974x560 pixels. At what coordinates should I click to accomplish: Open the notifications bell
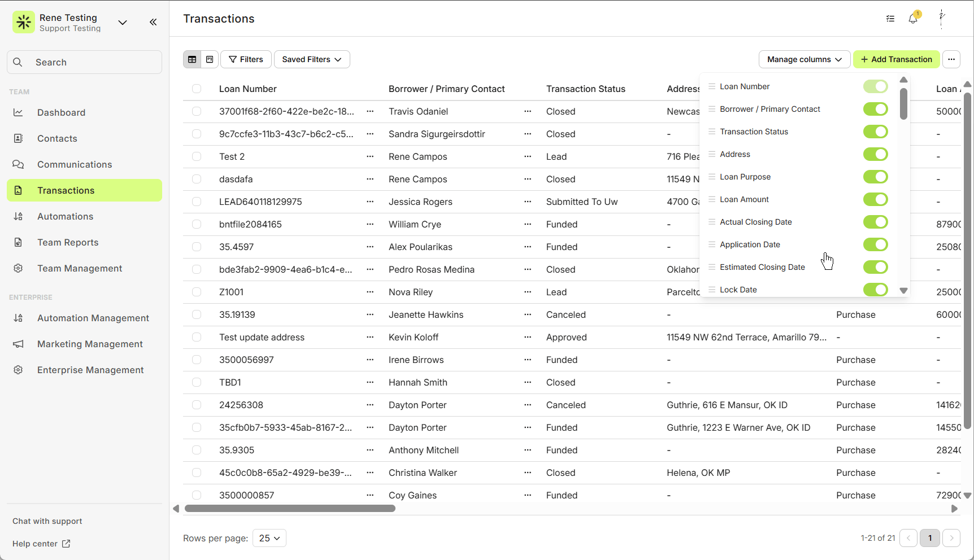coord(913,19)
